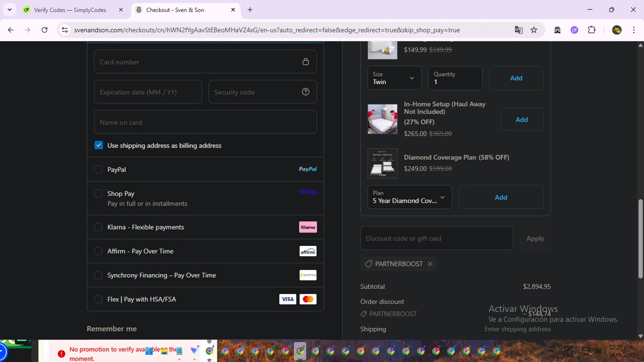Image resolution: width=644 pixels, height=362 pixels.
Task: Go forward in browser history
Action: pos(27,30)
